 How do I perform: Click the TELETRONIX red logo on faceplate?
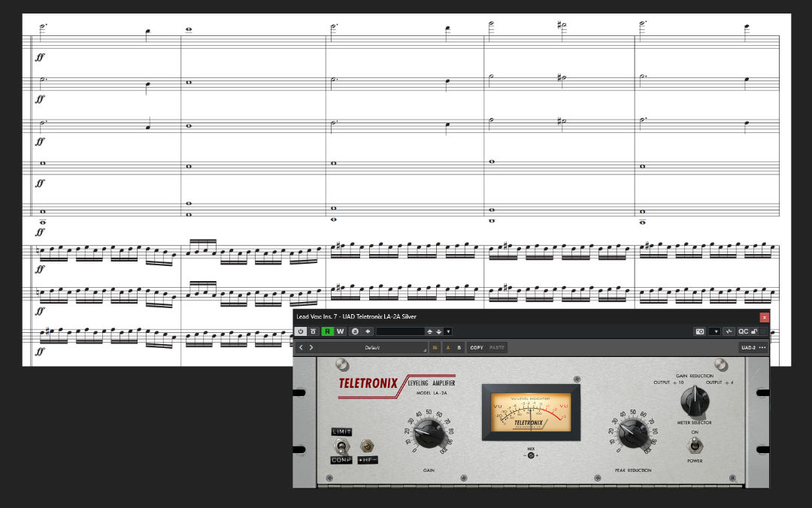click(368, 383)
